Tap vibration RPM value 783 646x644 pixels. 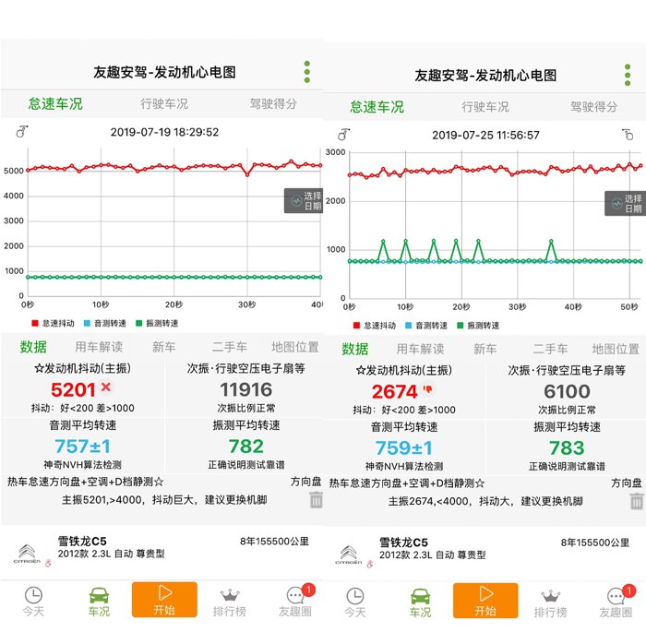coord(567,448)
